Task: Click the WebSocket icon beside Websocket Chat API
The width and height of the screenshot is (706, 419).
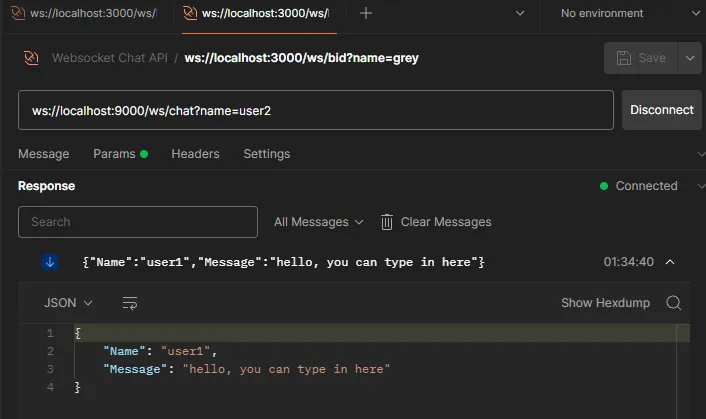Action: [x=31, y=58]
